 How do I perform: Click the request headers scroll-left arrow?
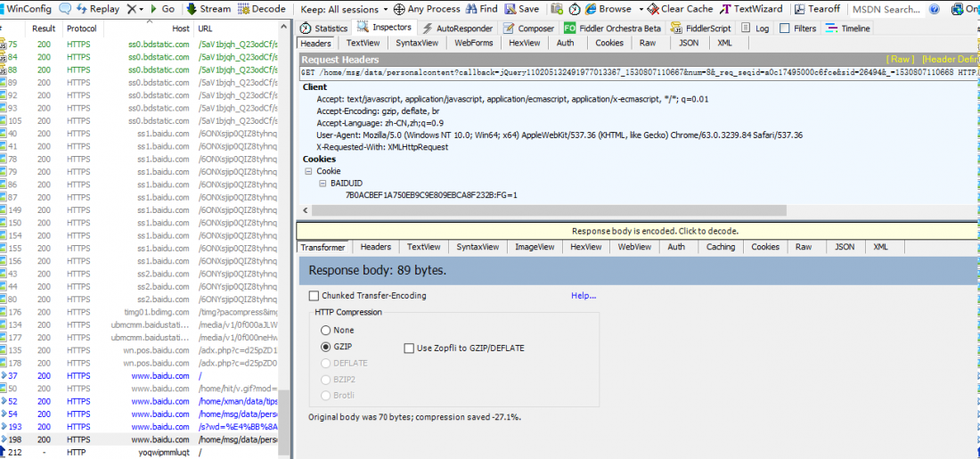[x=305, y=211]
